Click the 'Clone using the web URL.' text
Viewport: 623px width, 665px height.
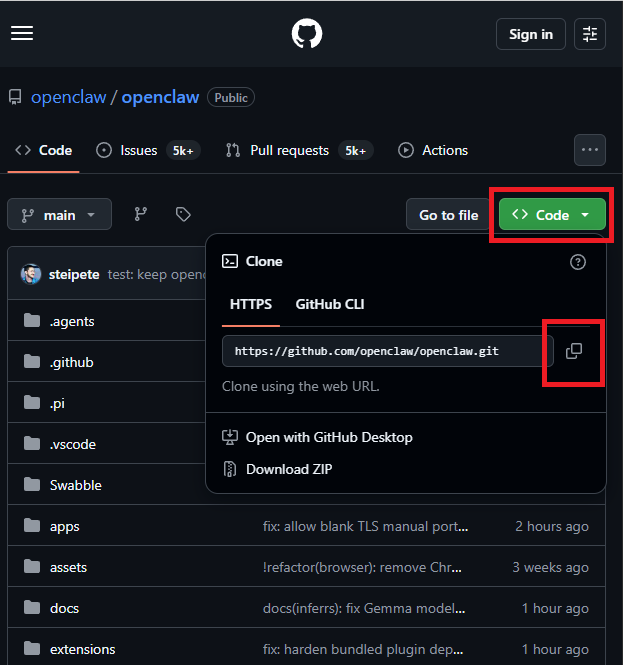301,386
